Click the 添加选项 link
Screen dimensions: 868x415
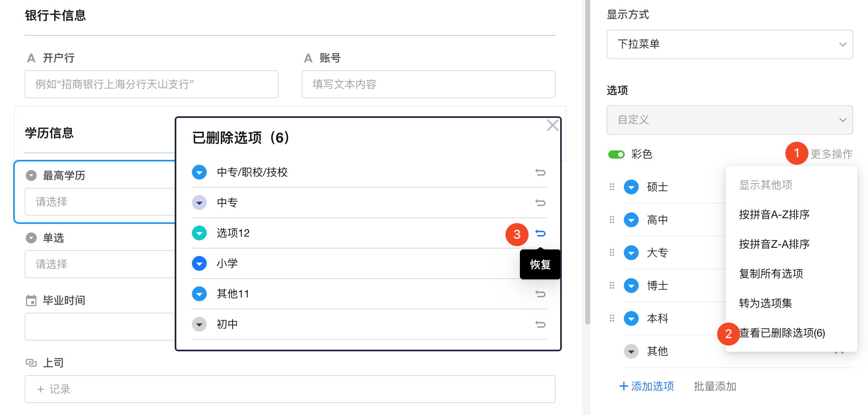pyautogui.click(x=646, y=386)
